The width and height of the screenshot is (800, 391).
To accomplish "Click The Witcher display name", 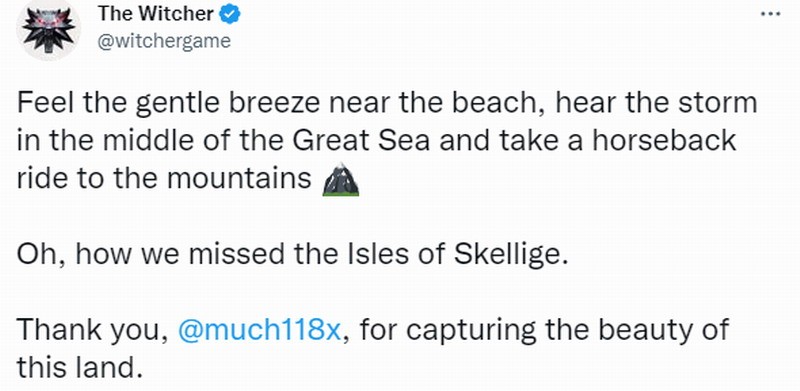I will click(156, 14).
